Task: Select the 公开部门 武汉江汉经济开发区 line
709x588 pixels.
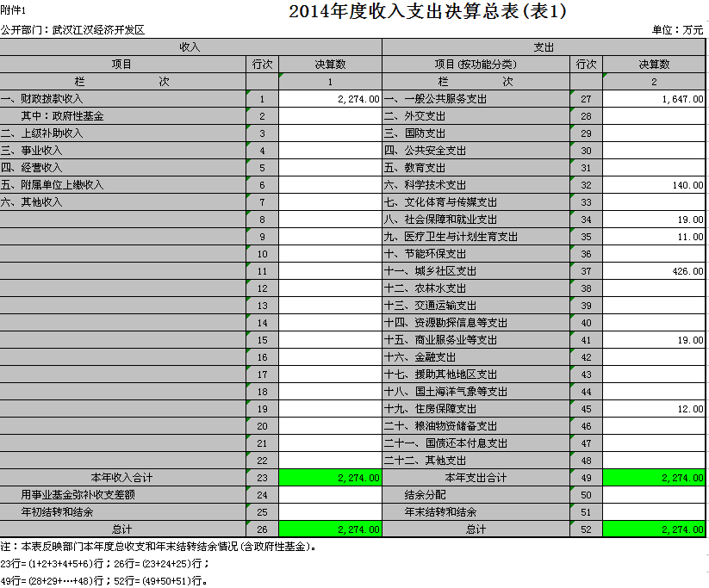Action: pyautogui.click(x=72, y=30)
